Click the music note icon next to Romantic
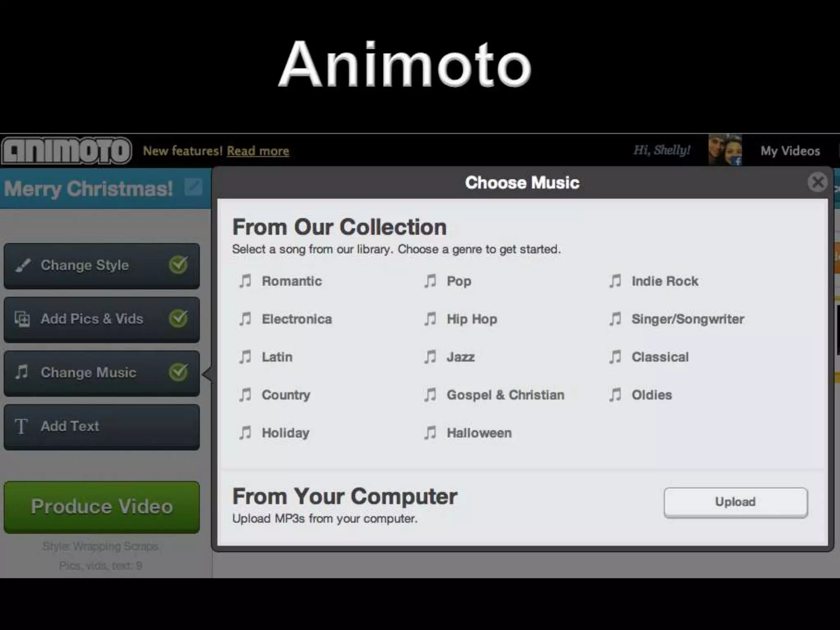 point(245,281)
